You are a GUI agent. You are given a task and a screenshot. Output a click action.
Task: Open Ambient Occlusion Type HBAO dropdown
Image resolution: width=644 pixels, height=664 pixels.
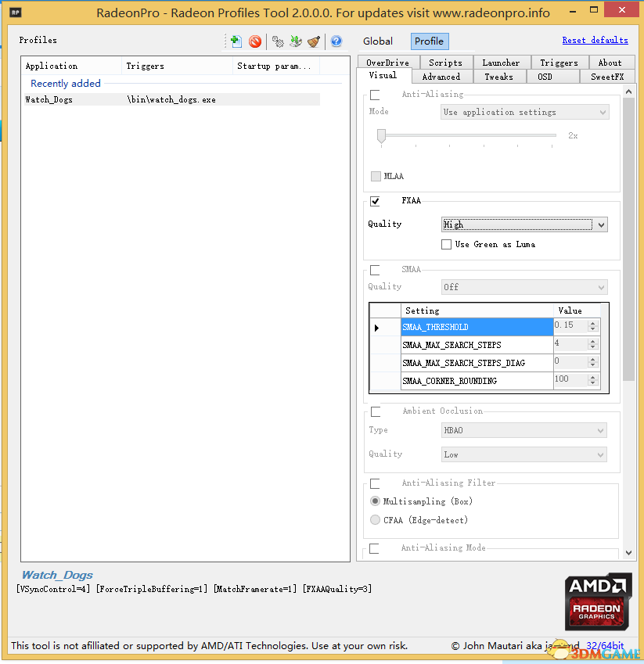click(x=524, y=431)
